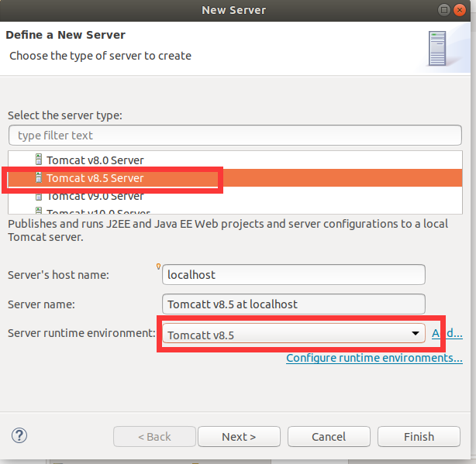This screenshot has width=476, height=464.
Task: Click the Next > button
Action: pos(239,437)
